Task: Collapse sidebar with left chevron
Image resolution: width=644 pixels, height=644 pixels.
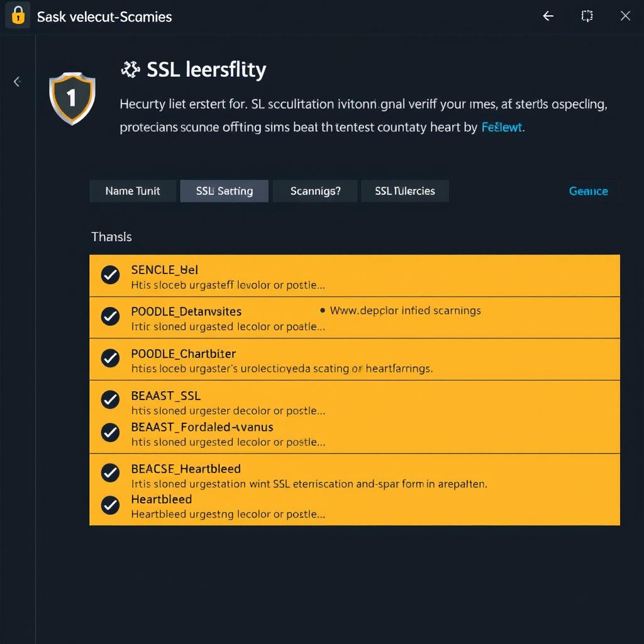Action: click(x=17, y=82)
